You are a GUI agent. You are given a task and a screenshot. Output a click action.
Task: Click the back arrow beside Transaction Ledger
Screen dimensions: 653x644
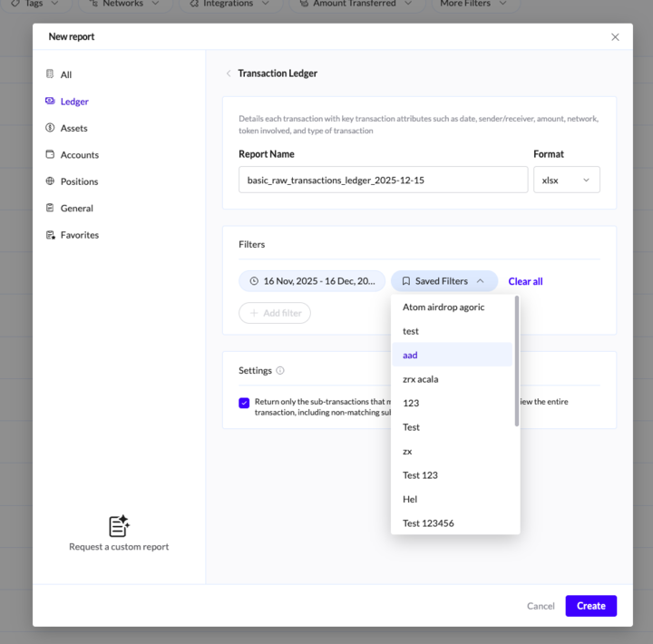coord(229,73)
